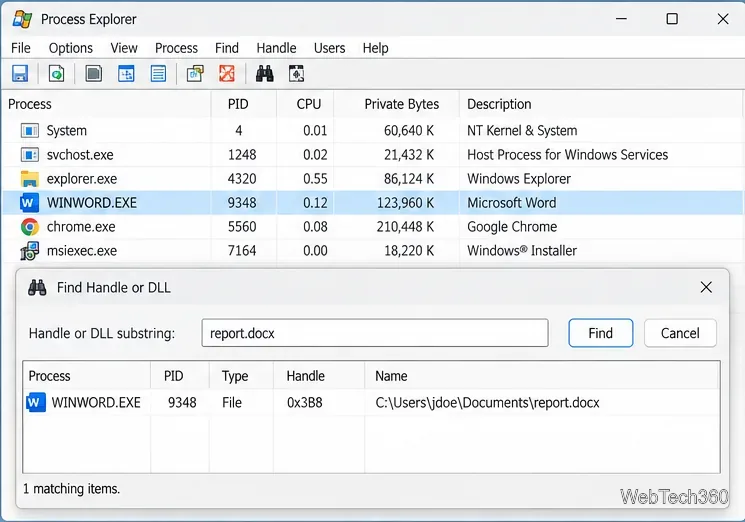Click the File type cell in results

(x=232, y=402)
